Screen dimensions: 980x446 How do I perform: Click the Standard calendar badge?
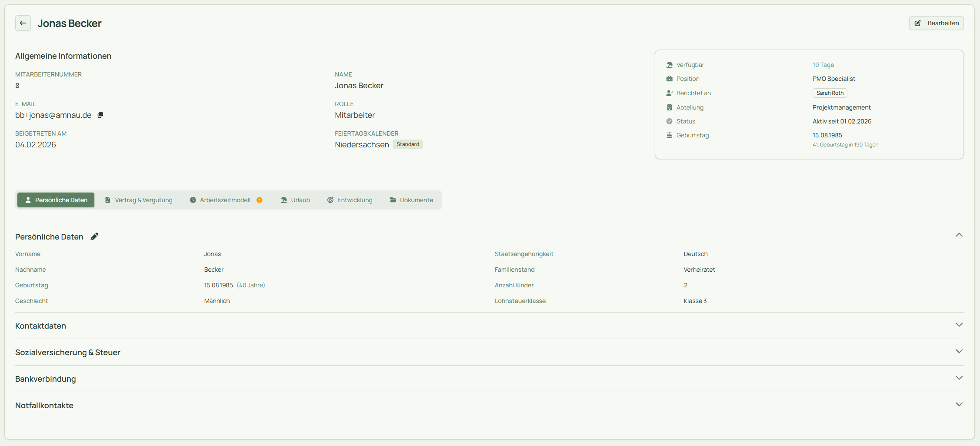point(408,144)
